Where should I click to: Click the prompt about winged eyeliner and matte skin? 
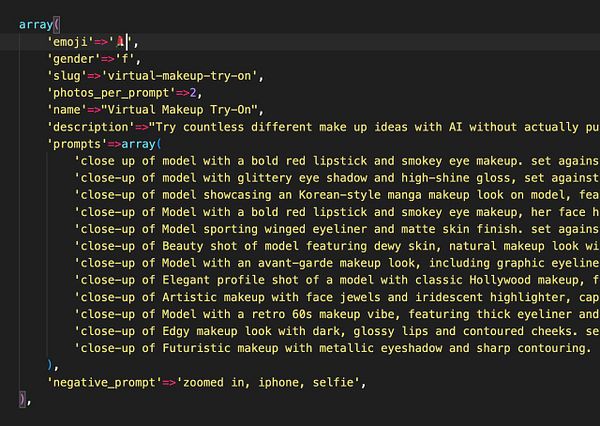(337, 229)
